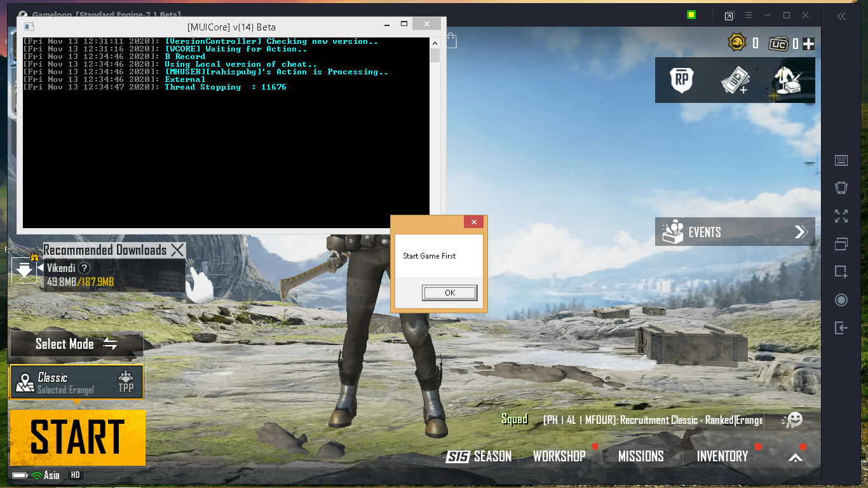This screenshot has width=868, height=488.
Task: Open the recruitment chat message bar
Action: (653, 420)
